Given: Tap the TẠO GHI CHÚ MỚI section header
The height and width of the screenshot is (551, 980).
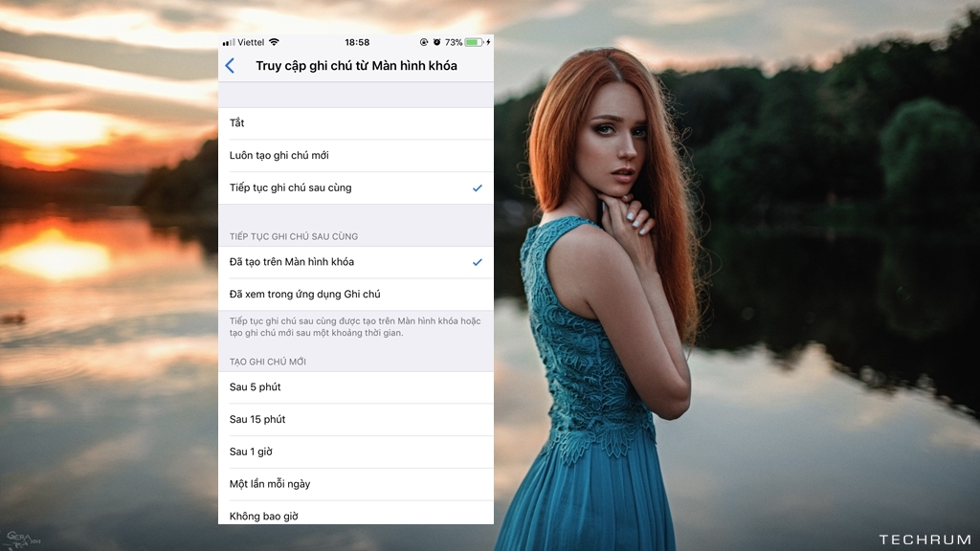Looking at the screenshot, I should 268,362.
